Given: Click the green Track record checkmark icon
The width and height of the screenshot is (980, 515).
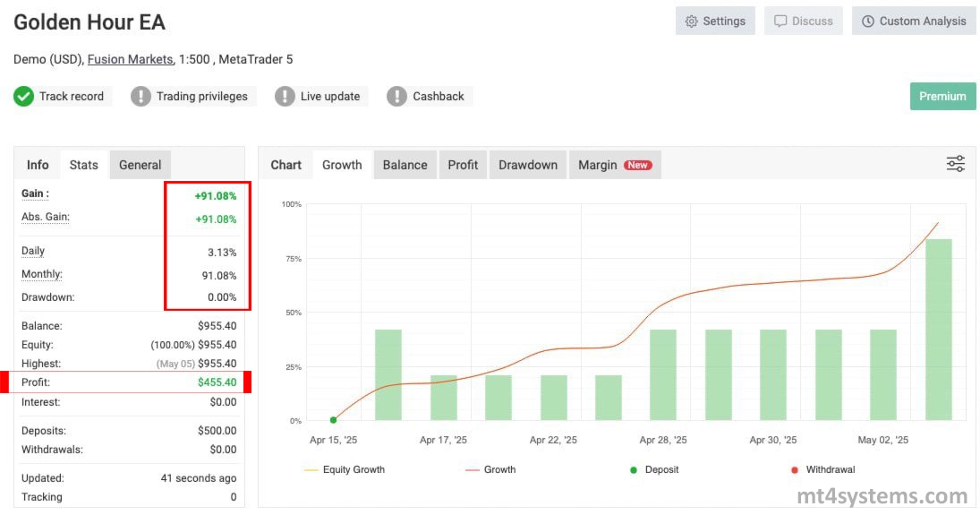Looking at the screenshot, I should [x=24, y=97].
